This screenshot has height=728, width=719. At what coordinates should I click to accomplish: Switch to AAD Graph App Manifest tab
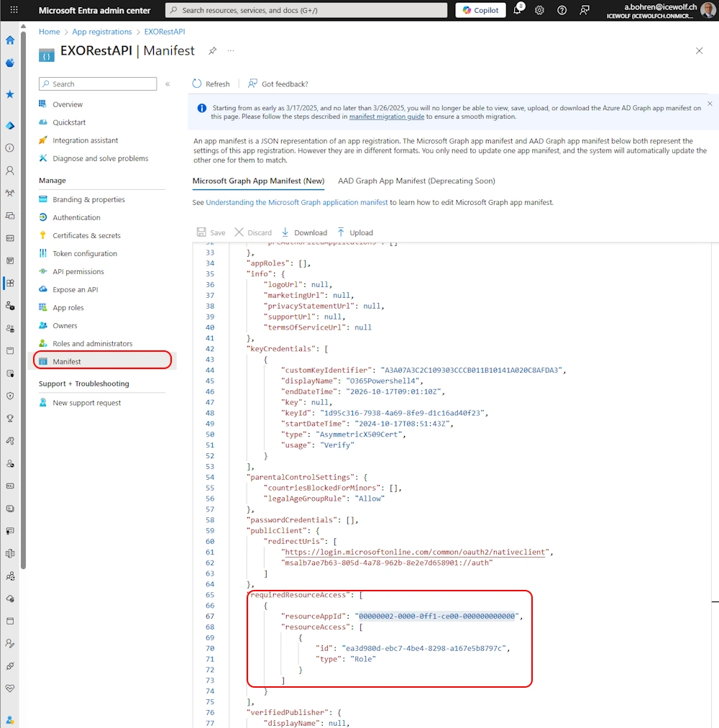(x=416, y=181)
